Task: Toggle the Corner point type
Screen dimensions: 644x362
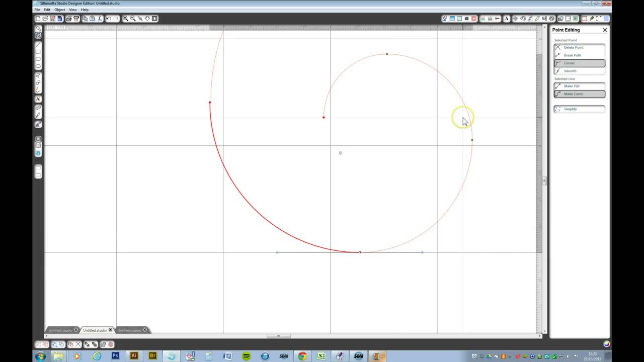Action: point(580,63)
